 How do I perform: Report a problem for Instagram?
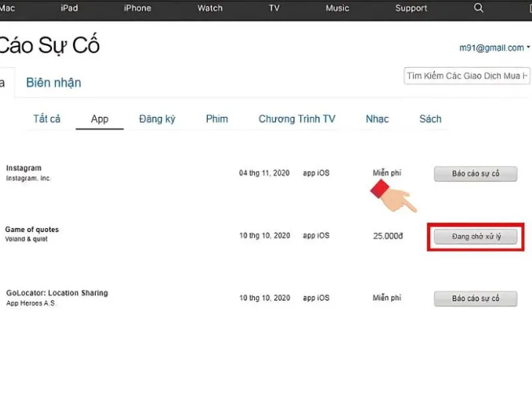[x=475, y=174]
